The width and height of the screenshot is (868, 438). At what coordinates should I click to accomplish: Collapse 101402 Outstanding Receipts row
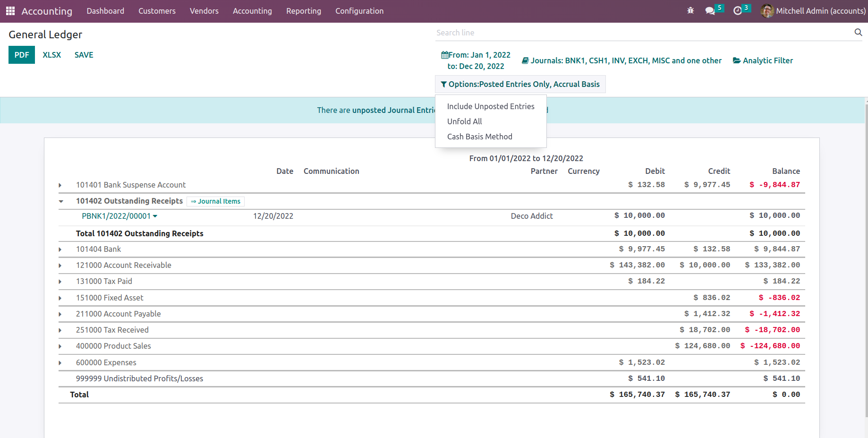[x=61, y=201]
